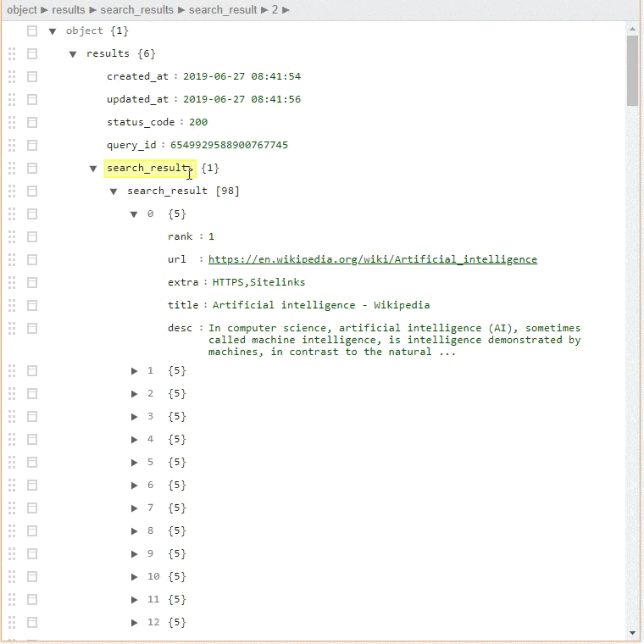Click the drag handle beside query_id
Image resolution: width=644 pixels, height=644 pixels.
[x=12, y=145]
